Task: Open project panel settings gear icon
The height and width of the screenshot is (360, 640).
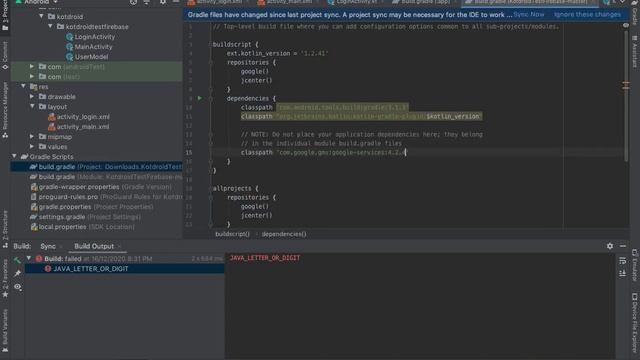Action: [x=162, y=2]
